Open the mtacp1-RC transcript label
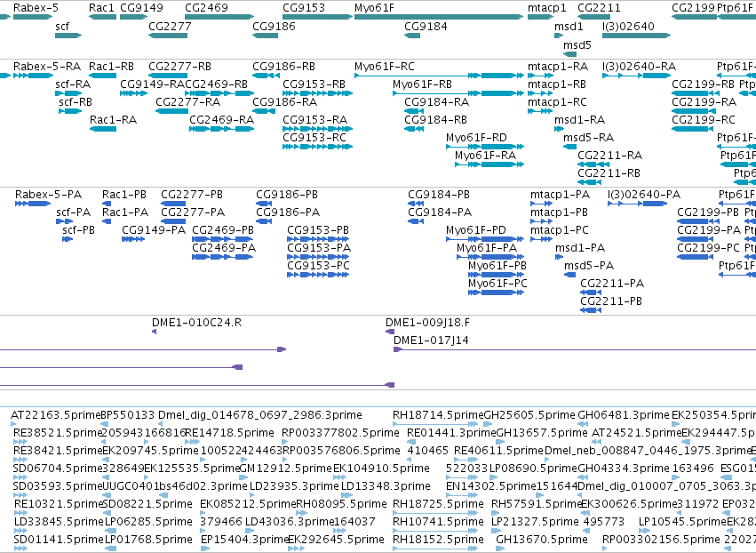This screenshot has height=553, width=756. pyautogui.click(x=557, y=102)
